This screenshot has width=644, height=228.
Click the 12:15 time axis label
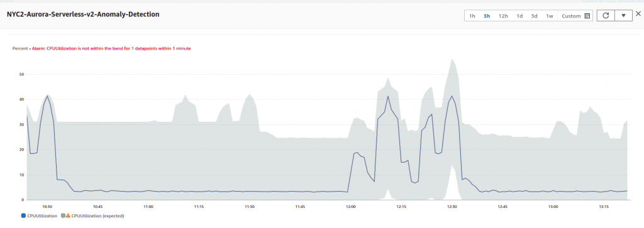(x=401, y=206)
